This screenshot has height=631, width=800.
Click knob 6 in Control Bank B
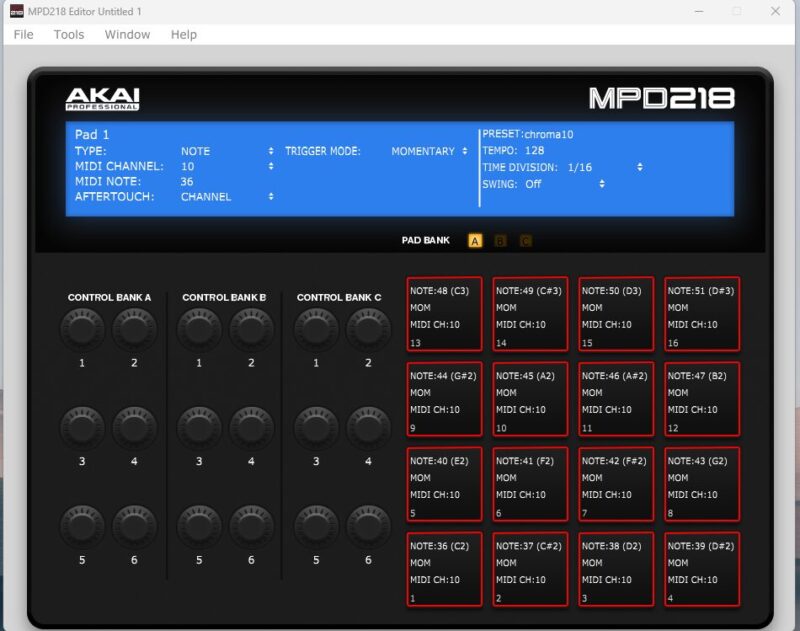(251, 526)
